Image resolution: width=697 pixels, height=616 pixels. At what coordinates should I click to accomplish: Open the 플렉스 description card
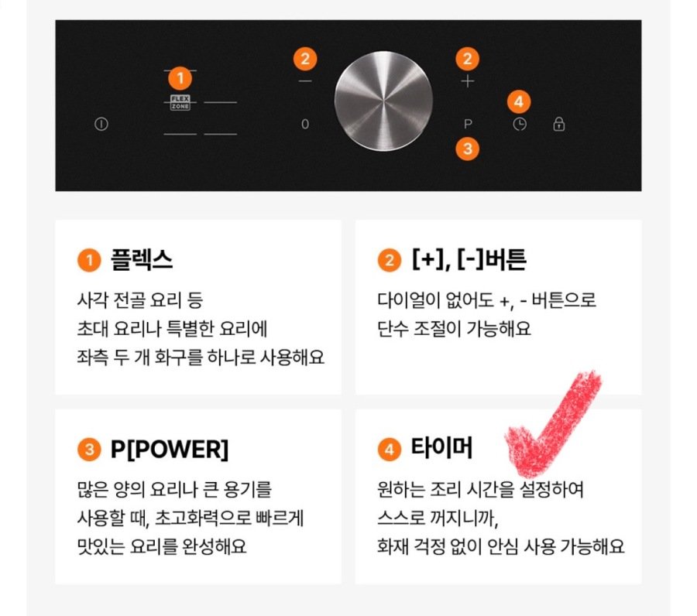click(198, 307)
